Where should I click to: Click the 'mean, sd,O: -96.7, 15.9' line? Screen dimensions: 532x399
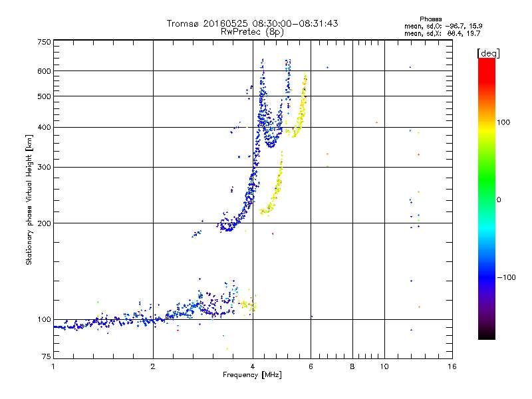coord(443,26)
